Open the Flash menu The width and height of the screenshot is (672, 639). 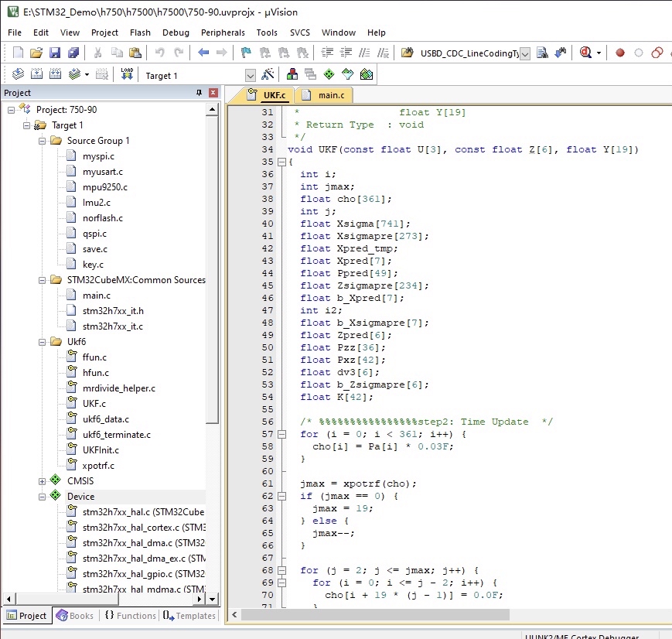coord(140,32)
